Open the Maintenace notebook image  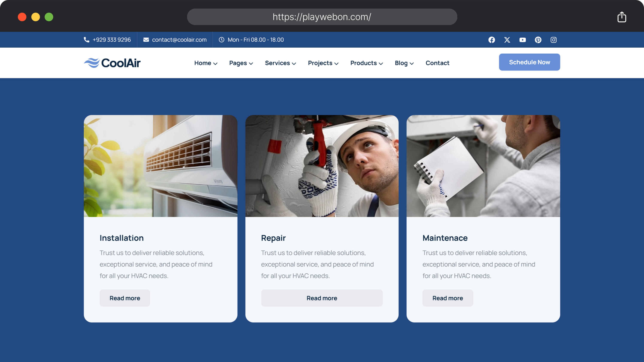483,166
